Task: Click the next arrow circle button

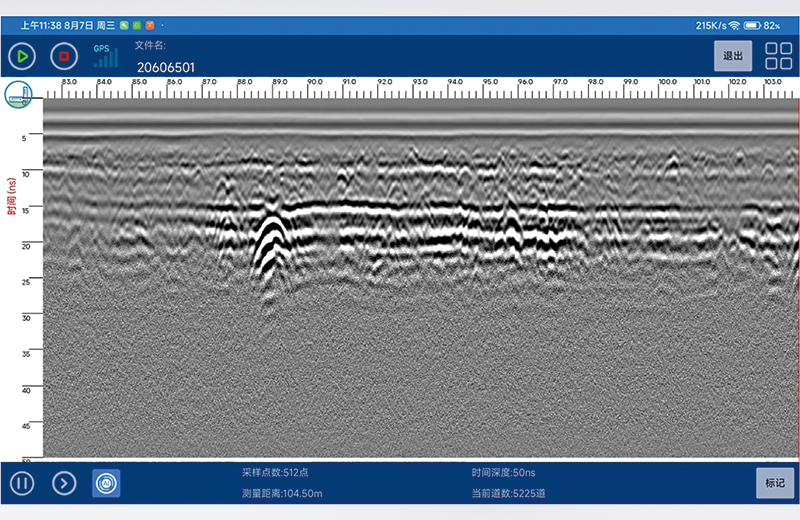Action: coord(64,484)
